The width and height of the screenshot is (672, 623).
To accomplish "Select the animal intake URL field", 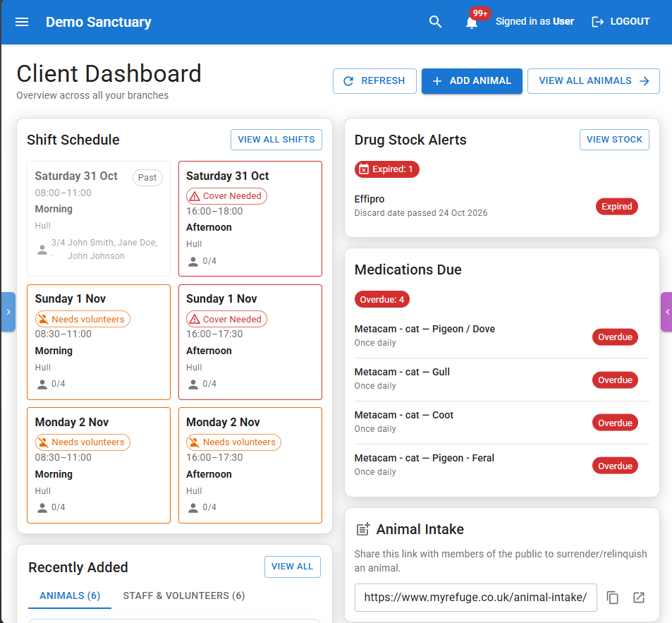I will pos(476,598).
